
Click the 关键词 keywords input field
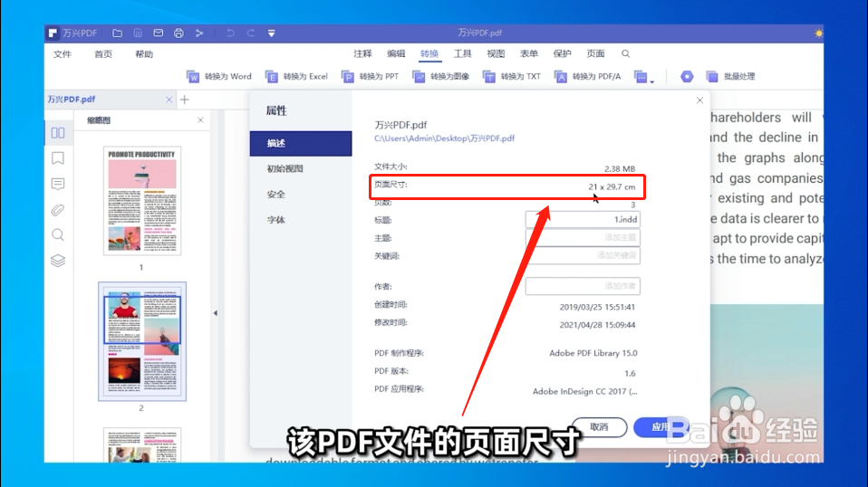pos(583,256)
